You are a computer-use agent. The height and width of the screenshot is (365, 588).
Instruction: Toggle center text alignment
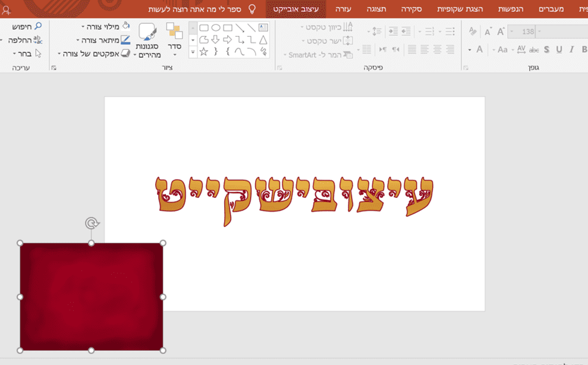tap(437, 49)
